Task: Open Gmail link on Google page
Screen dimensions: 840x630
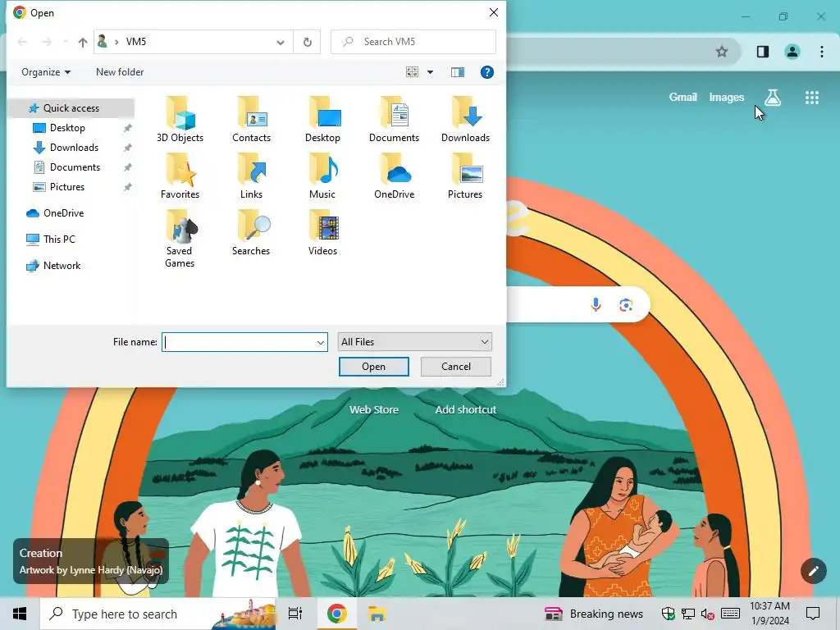Action: point(682,98)
